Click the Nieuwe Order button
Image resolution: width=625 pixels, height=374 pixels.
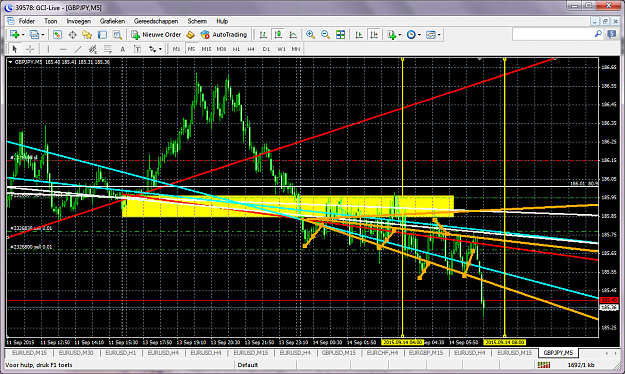tap(157, 35)
